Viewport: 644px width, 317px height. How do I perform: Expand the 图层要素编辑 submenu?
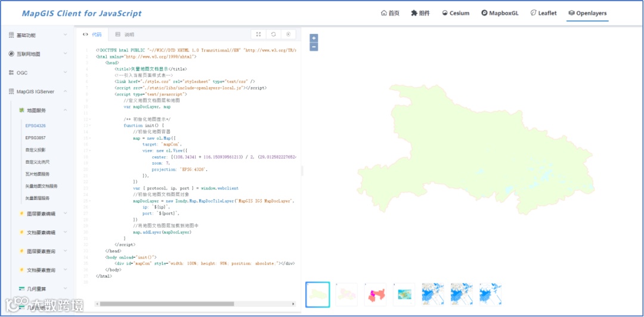[66, 213]
